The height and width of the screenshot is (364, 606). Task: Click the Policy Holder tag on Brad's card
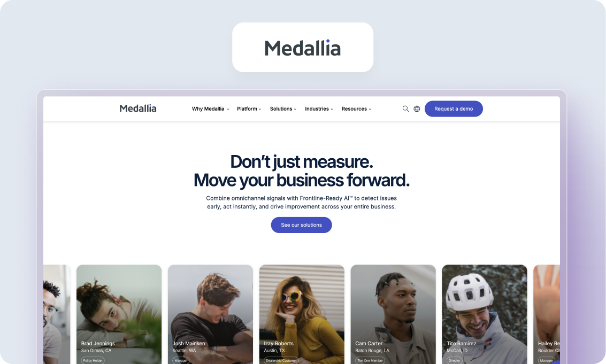click(x=93, y=360)
